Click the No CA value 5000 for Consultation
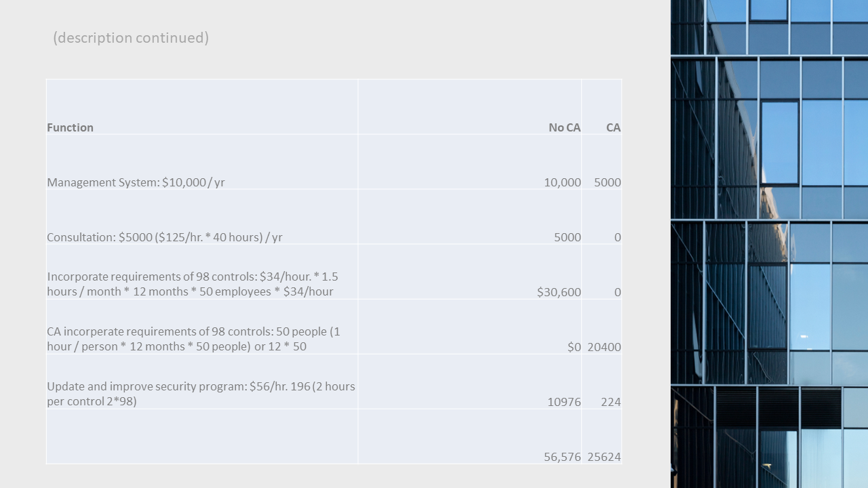This screenshot has height=488, width=868. [567, 237]
